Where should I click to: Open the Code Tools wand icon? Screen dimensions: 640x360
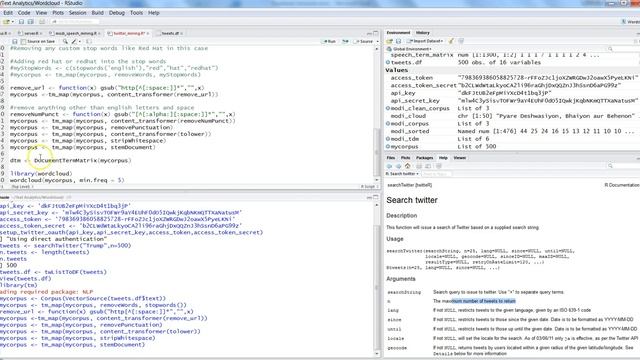click(75, 42)
